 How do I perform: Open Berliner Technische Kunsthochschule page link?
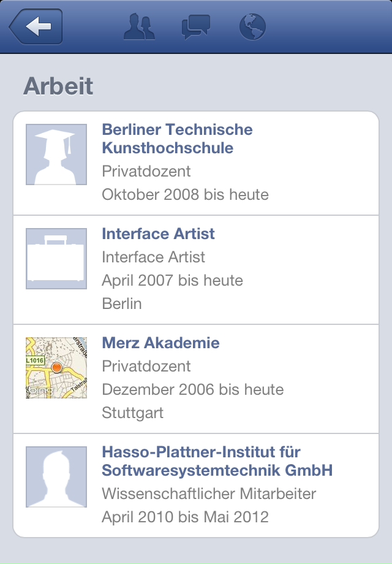tap(177, 139)
